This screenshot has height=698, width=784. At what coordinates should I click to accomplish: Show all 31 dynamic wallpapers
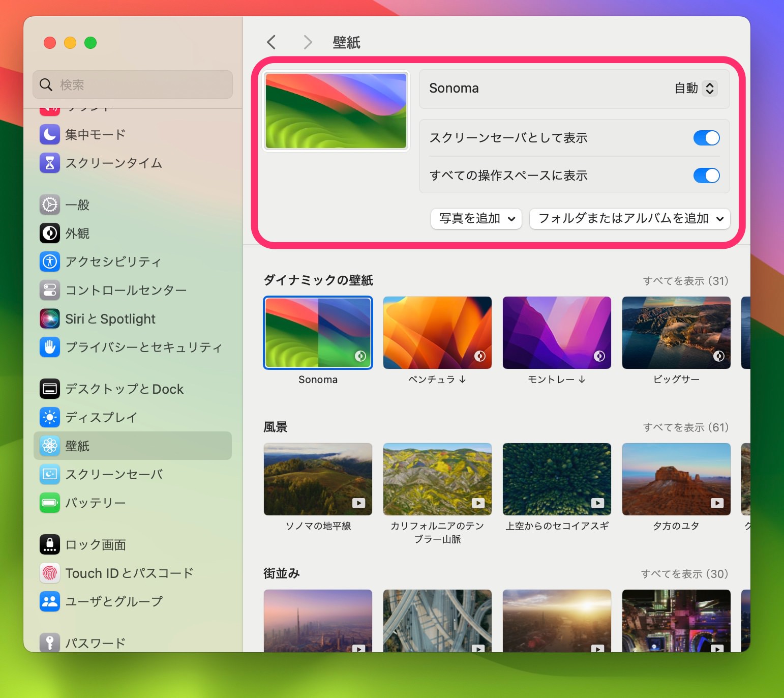(685, 281)
